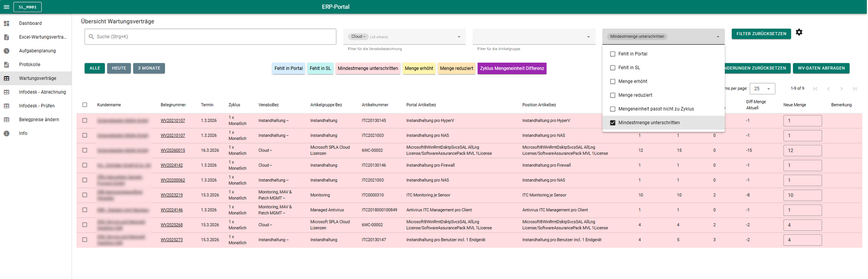Navigate to Belegpreise ändern menu item
Viewport: 868px width, 279px height.
39,120
